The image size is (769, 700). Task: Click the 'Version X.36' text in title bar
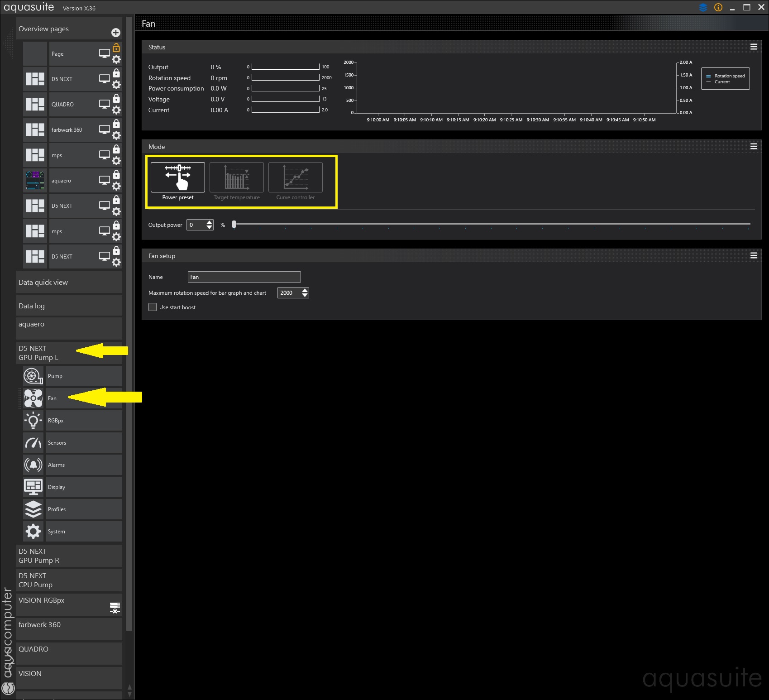(x=79, y=8)
